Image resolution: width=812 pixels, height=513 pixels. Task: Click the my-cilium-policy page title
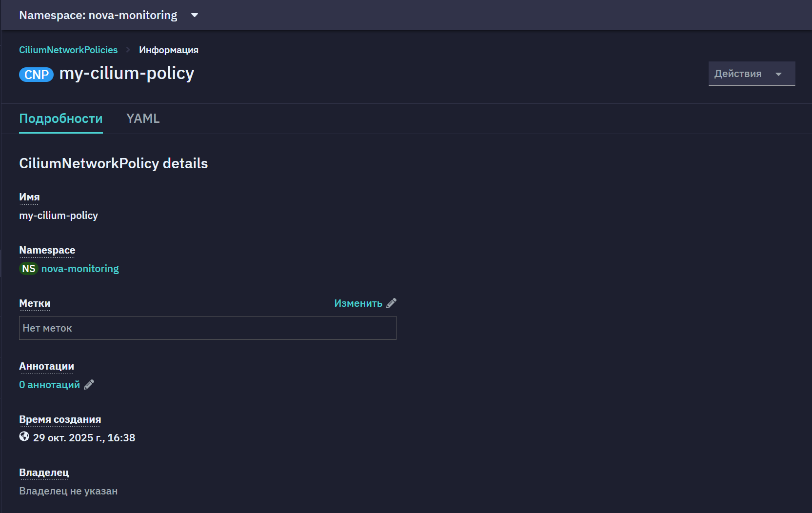[x=127, y=73]
